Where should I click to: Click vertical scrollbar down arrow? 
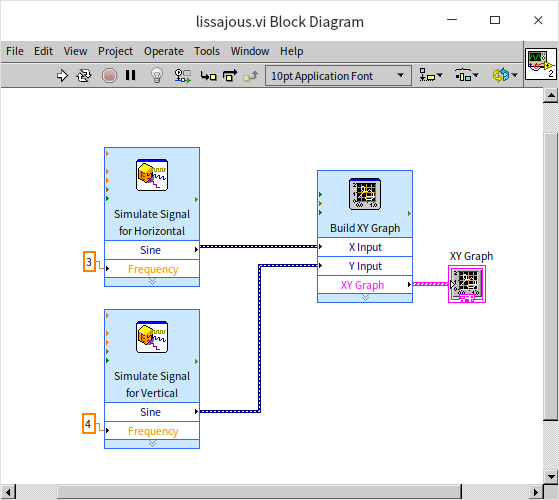coord(551,476)
